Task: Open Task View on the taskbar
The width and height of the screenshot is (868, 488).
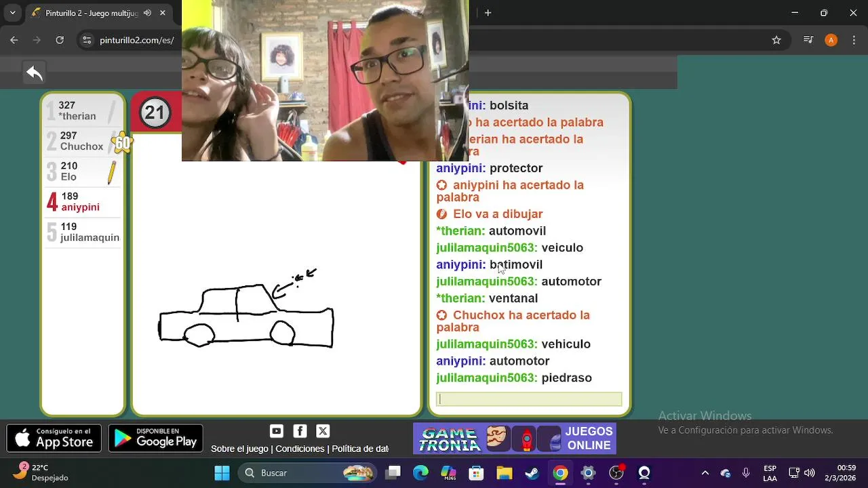Action: (x=393, y=473)
